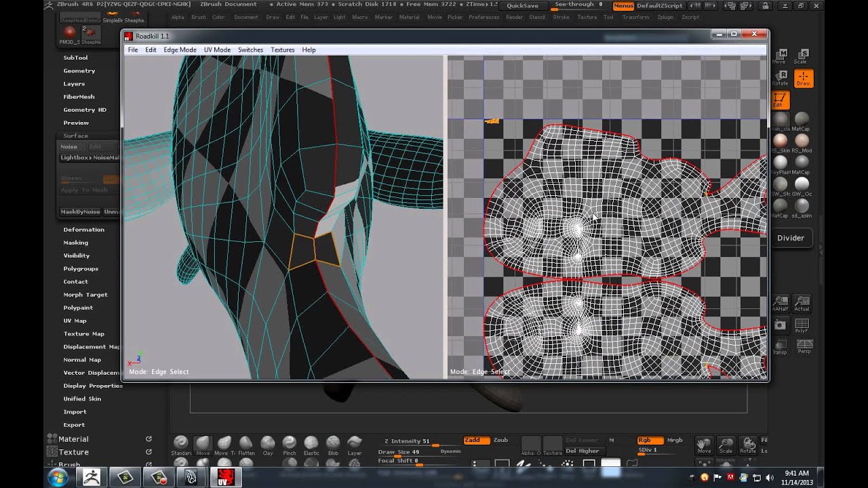Screen dimensions: 868x488
Task: Select the Clay brush
Action: [268, 445]
